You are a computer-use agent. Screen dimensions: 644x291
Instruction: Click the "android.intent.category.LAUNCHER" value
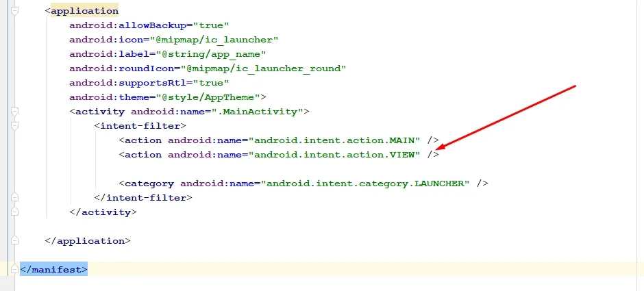(x=364, y=184)
